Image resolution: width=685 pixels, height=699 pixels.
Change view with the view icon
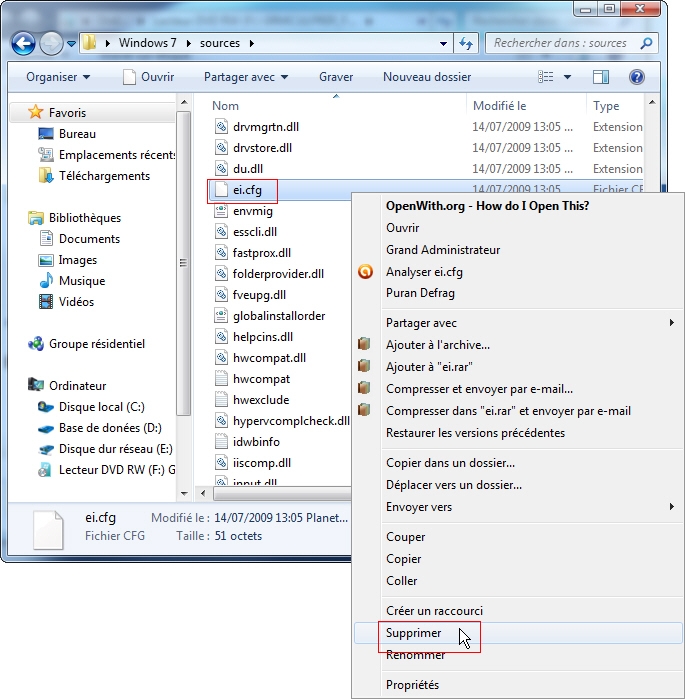coord(546,77)
